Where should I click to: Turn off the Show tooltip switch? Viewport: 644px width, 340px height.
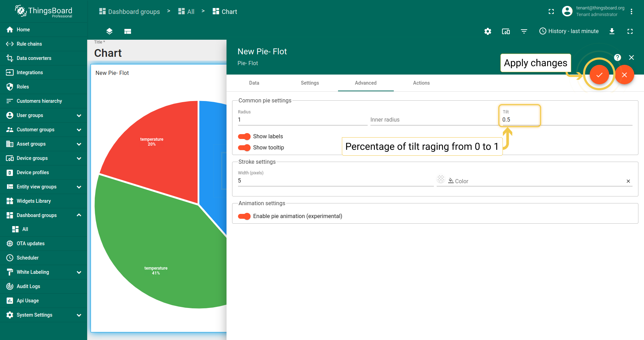[244, 148]
